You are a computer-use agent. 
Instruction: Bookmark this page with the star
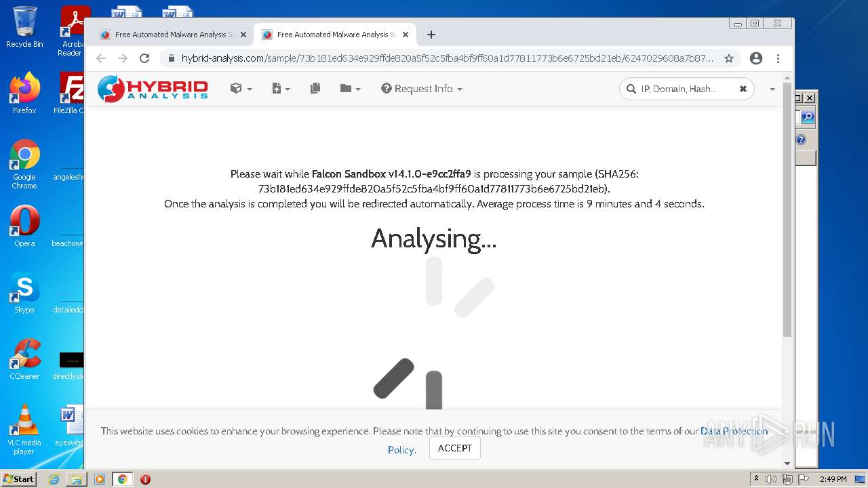pyautogui.click(x=729, y=58)
